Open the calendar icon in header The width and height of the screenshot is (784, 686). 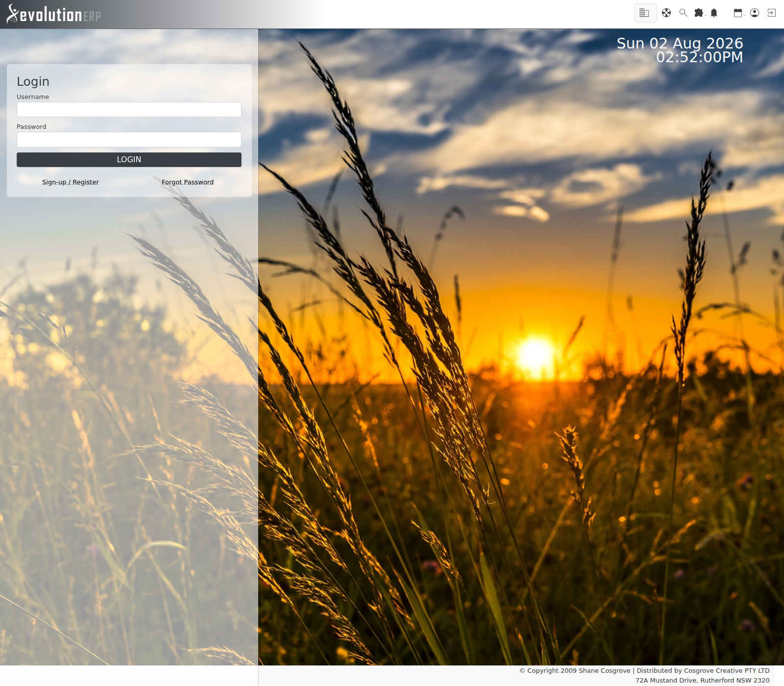tap(738, 13)
